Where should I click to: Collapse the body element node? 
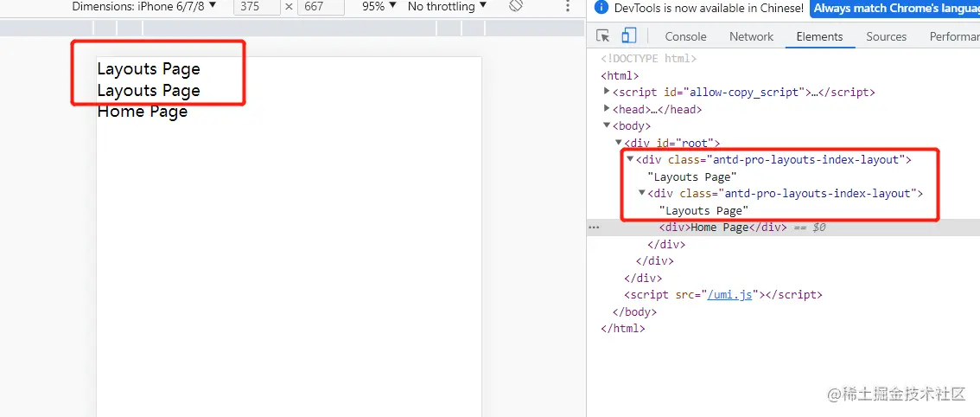[x=607, y=125]
